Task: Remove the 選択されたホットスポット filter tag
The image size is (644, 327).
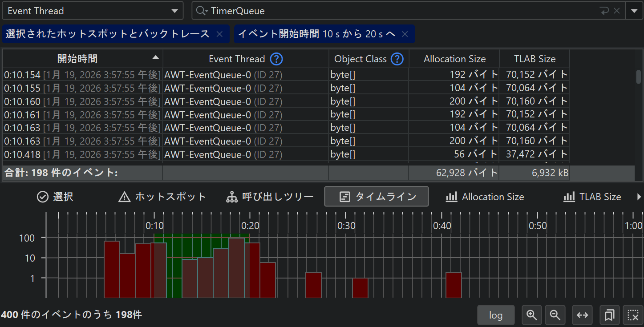Action: pyautogui.click(x=219, y=34)
